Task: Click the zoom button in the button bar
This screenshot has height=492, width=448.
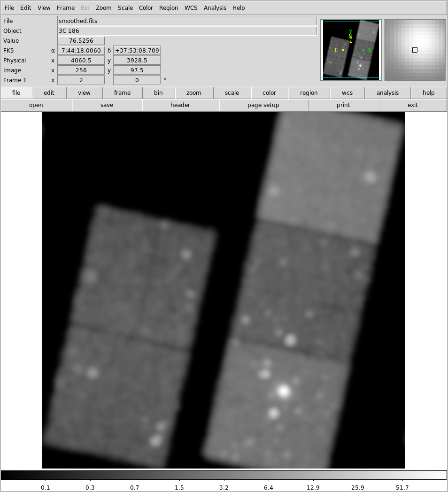Action: [193, 93]
